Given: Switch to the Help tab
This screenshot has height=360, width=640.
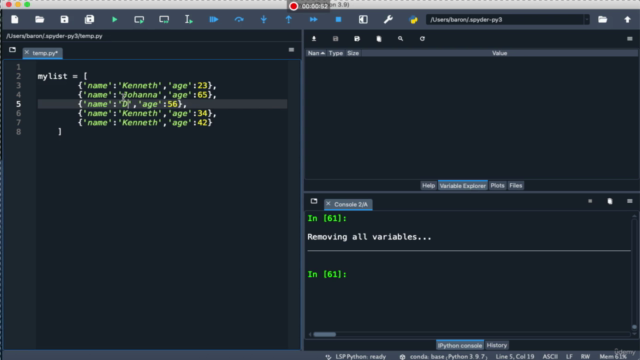Looking at the screenshot, I should [x=428, y=186].
